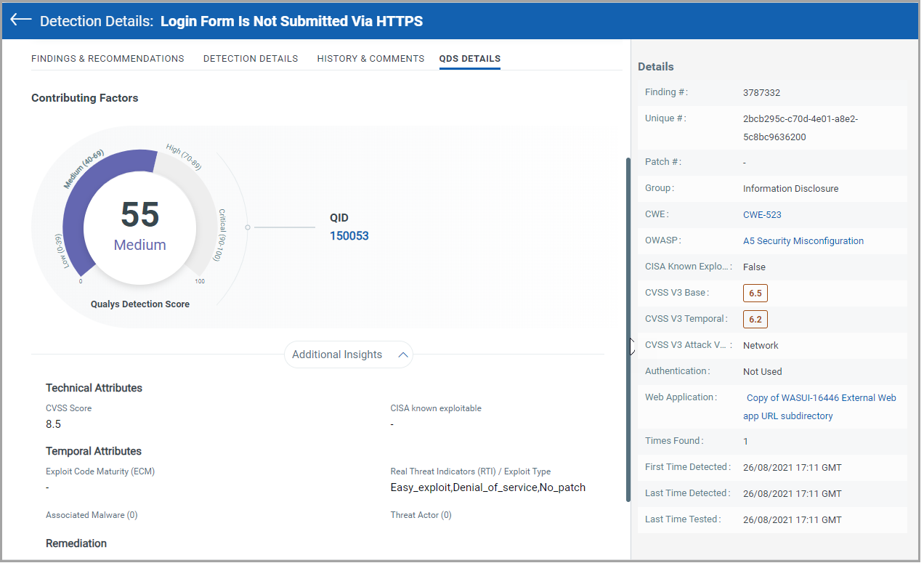
Task: Click the vertical scrollbar in main panel
Action: pyautogui.click(x=628, y=327)
